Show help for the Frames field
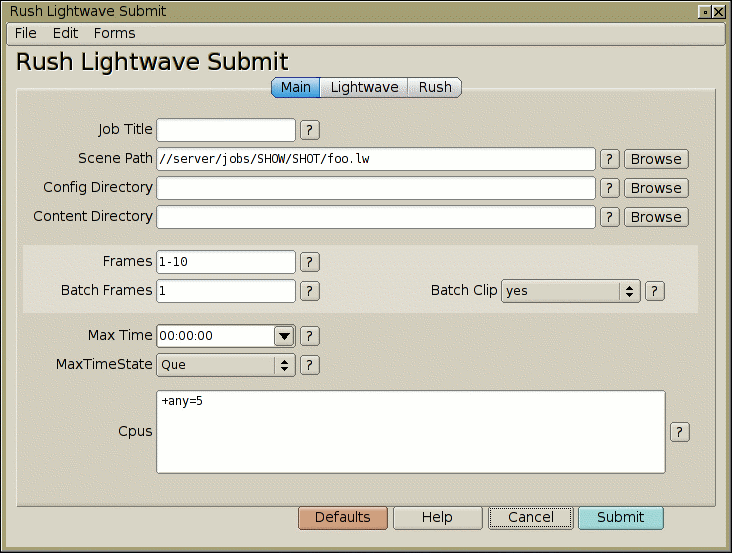732x553 pixels. (x=310, y=262)
